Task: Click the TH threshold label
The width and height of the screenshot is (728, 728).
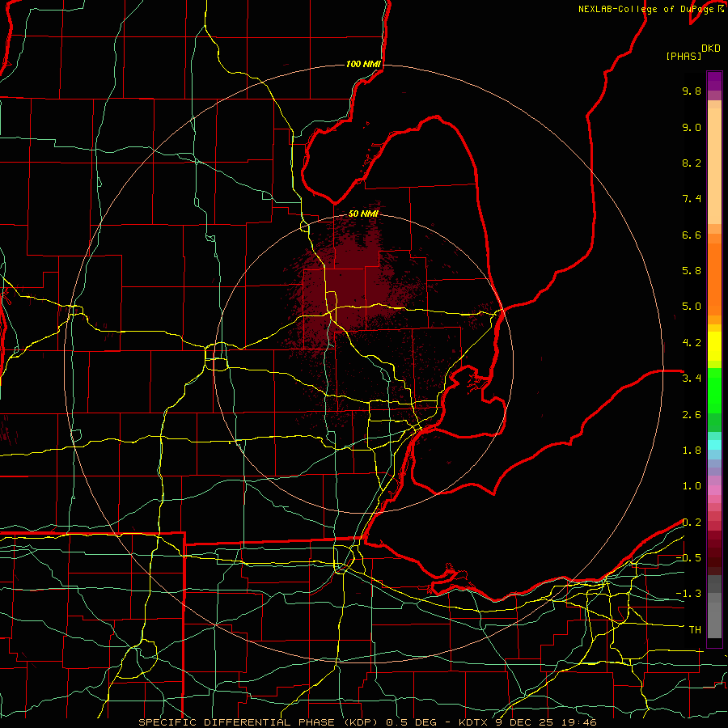Action: point(695,629)
